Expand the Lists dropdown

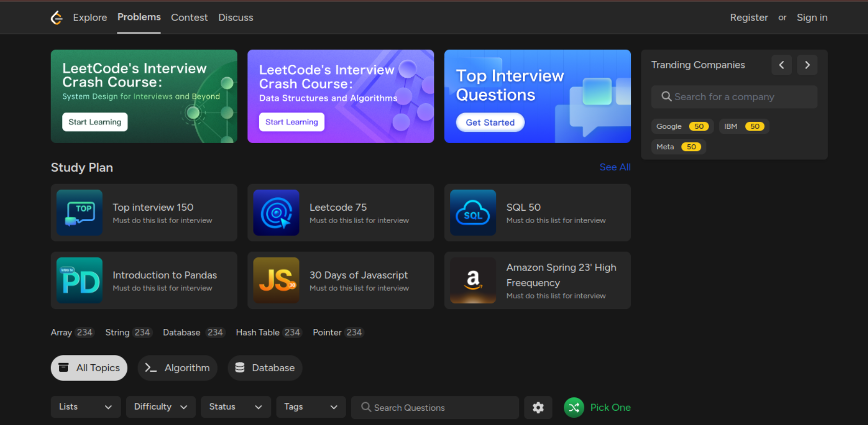pyautogui.click(x=85, y=407)
